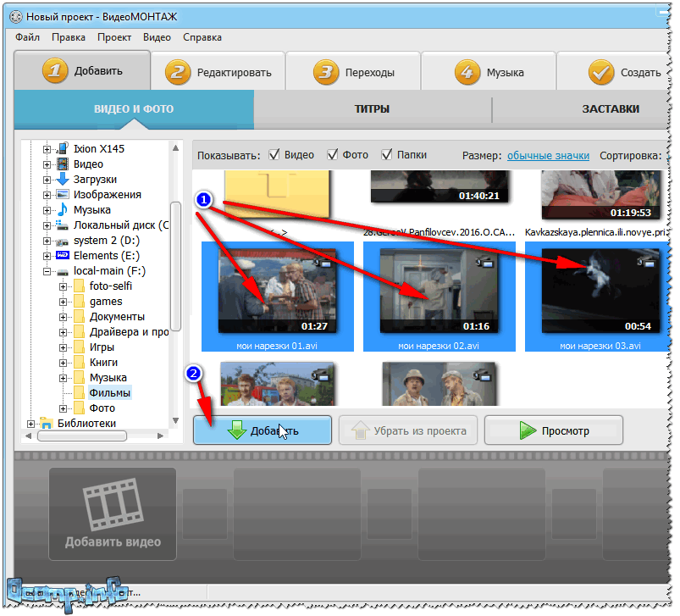Click the Музыка note icon in tree
This screenshot has width=680, height=616.
[63, 209]
